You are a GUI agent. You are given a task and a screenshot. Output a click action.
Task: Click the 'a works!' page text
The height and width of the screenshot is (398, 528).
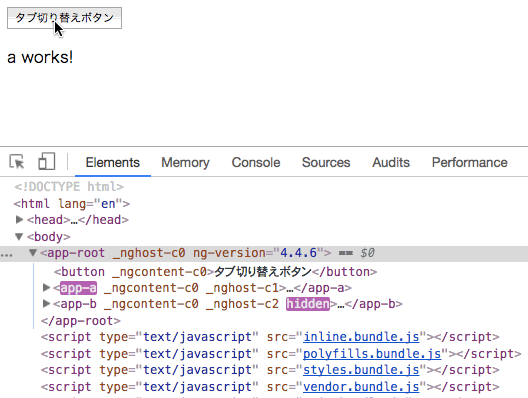click(x=40, y=57)
